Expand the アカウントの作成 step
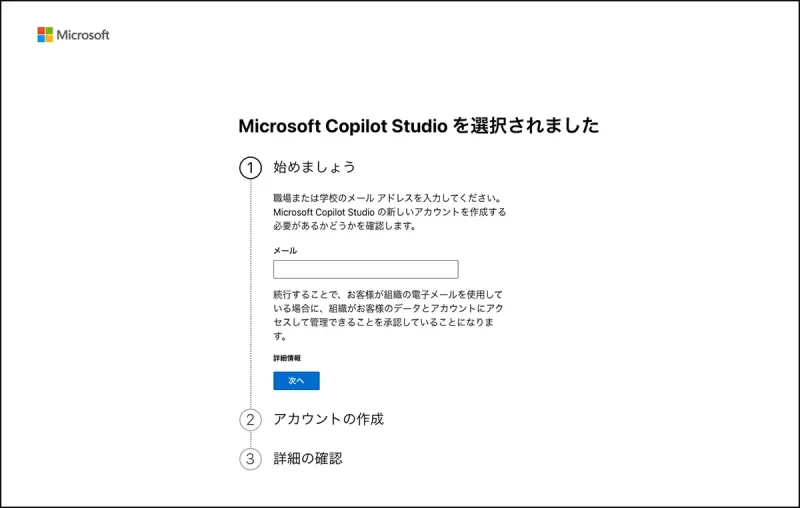Image resolution: width=800 pixels, height=508 pixels. point(329,419)
